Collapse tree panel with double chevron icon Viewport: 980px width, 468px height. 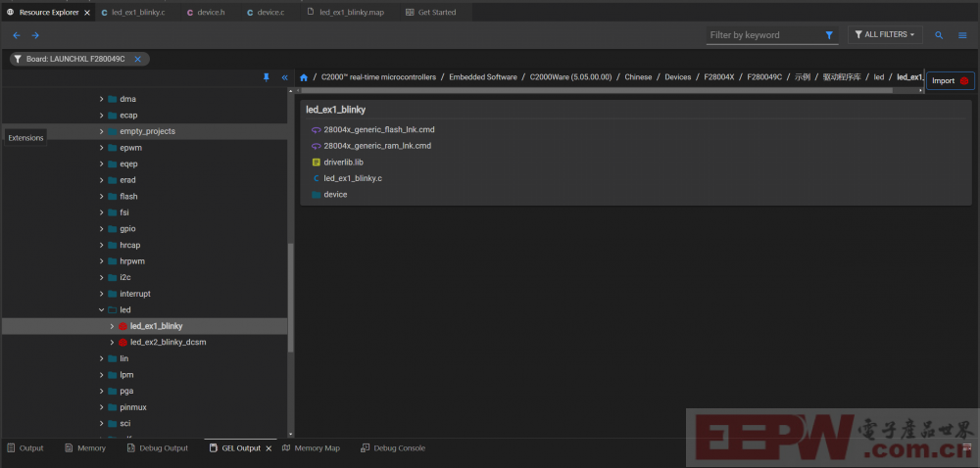pos(284,77)
